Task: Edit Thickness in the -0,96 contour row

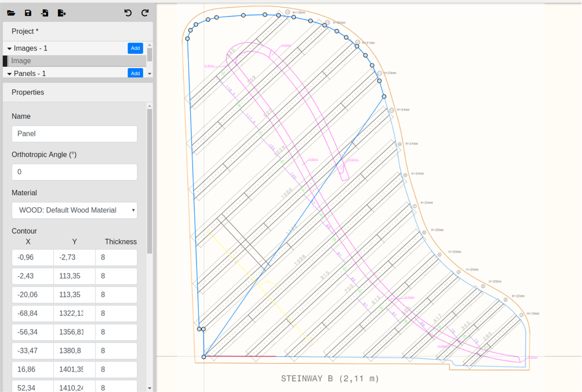Action: click(116, 258)
